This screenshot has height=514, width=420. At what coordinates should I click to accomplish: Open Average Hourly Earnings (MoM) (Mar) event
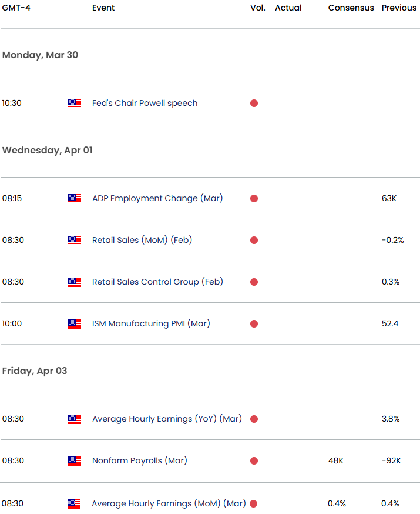169,504
